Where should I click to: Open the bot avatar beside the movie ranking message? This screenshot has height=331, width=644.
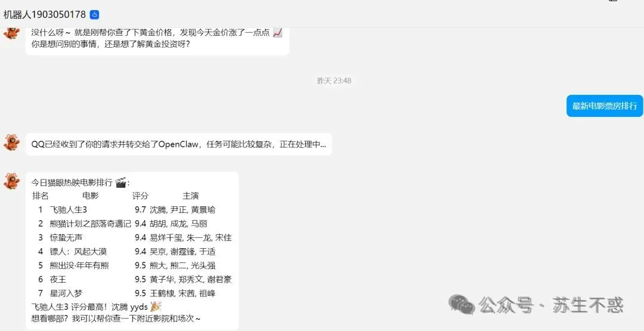click(x=12, y=181)
